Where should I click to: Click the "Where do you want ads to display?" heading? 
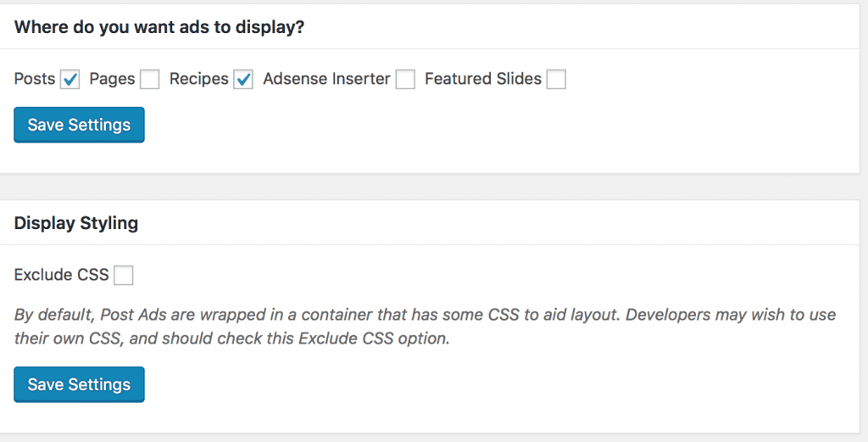159,27
